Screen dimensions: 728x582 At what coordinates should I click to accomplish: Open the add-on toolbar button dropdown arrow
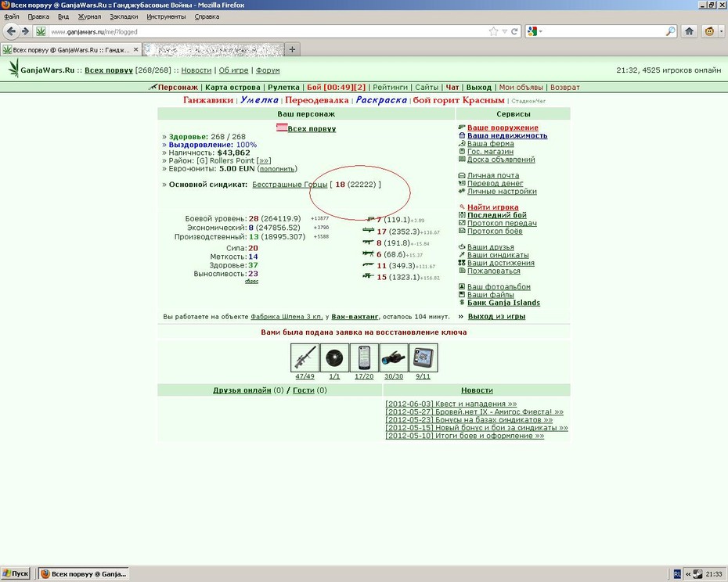[721, 31]
